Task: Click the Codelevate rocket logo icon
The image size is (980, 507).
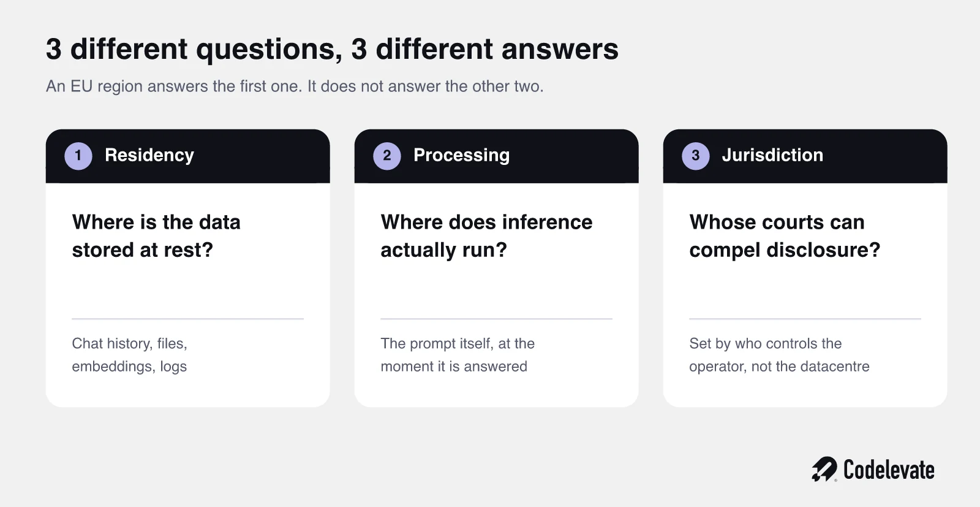Action: click(824, 470)
